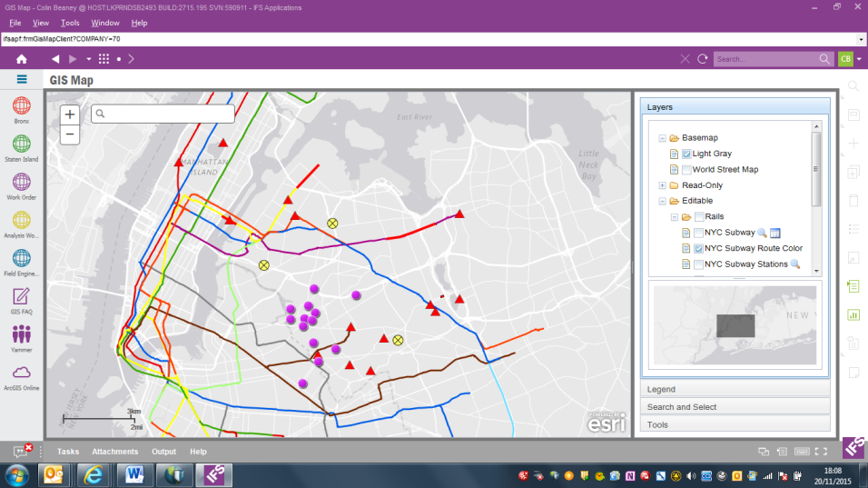Open the Output footer tab

tap(163, 452)
